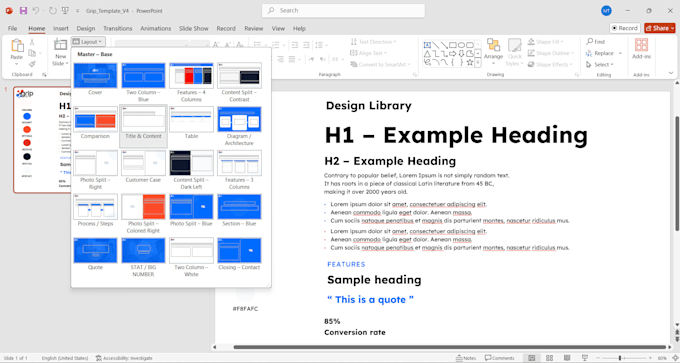This screenshot has width=680, height=363.
Task: Click the Add-ins icon
Action: [x=641, y=45]
